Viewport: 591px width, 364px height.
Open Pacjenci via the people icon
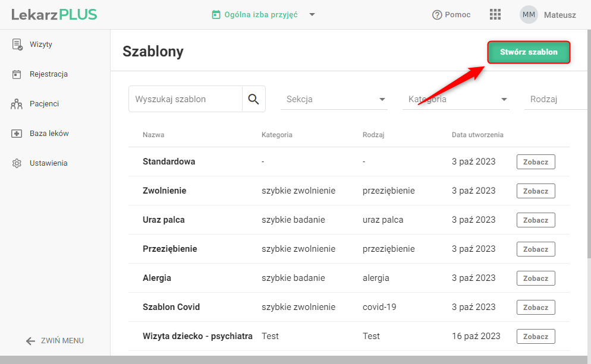click(17, 105)
